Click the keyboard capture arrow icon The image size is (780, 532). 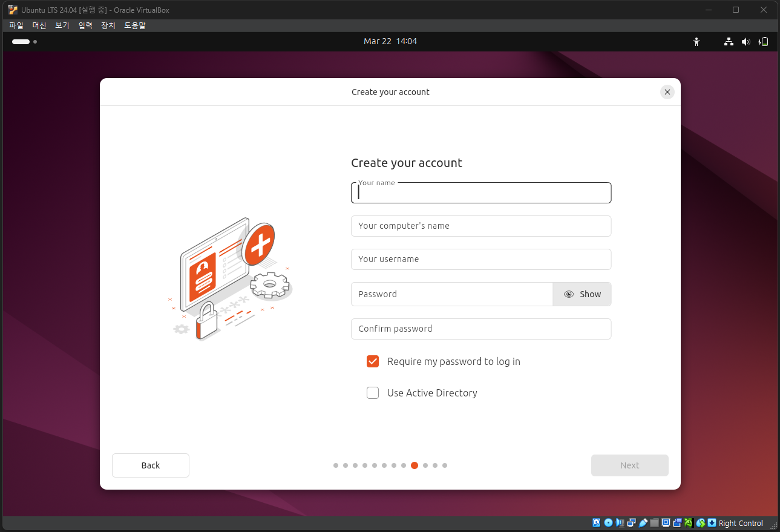click(712, 523)
